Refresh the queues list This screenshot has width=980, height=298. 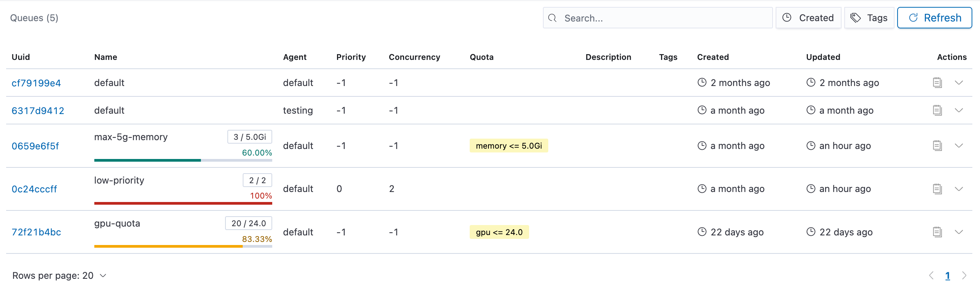tap(935, 18)
